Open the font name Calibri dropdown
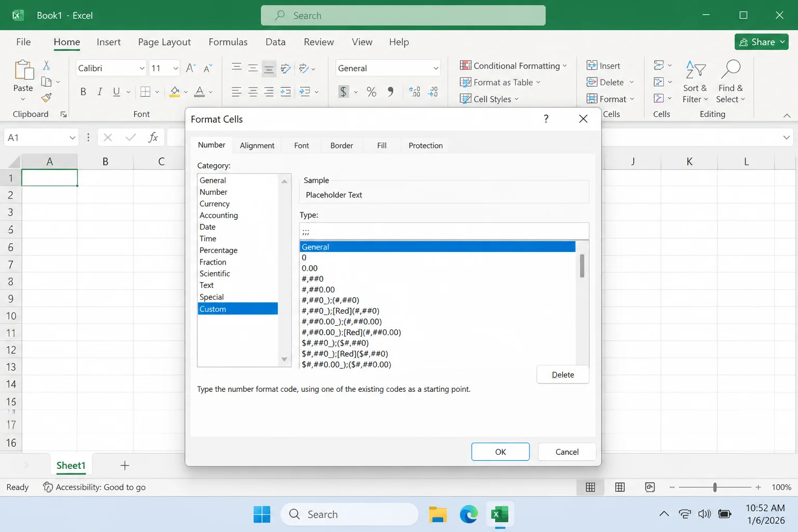Screen dimensions: 798x532 [142, 68]
